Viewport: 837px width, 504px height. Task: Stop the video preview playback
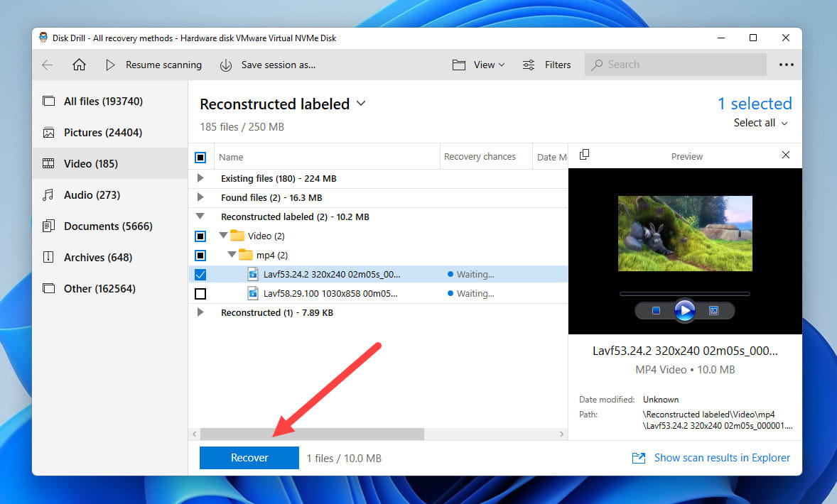pyautogui.click(x=656, y=310)
